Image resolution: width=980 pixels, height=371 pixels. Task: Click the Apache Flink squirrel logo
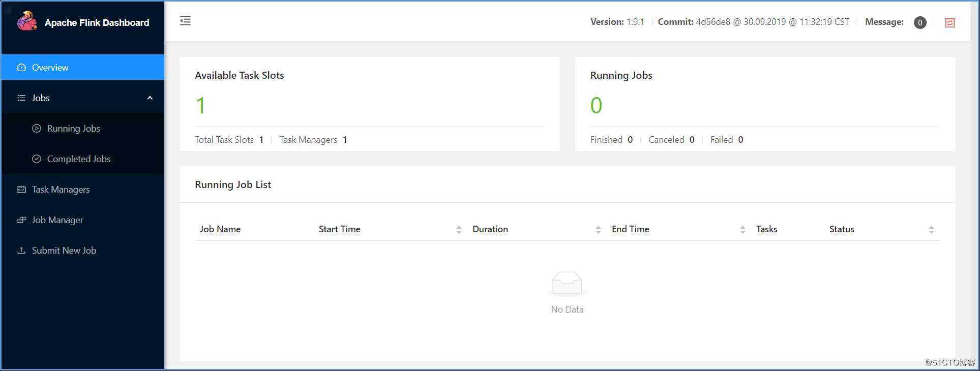point(27,21)
